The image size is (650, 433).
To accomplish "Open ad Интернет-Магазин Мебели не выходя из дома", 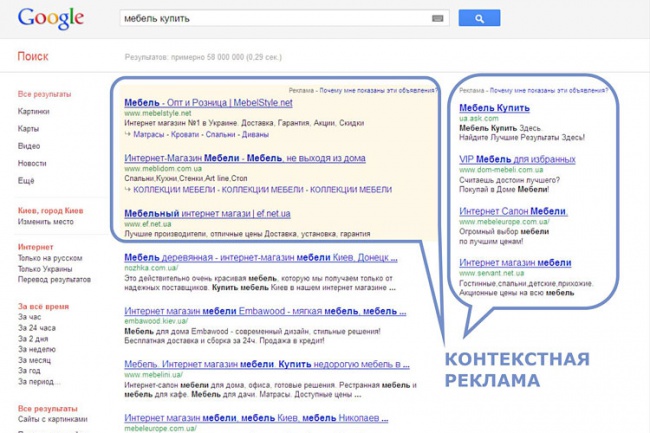I will click(245, 158).
